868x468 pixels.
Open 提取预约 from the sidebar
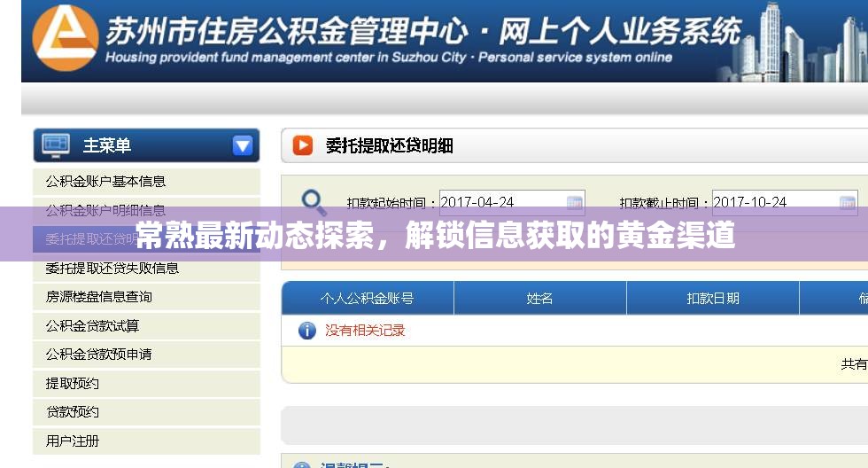pos(146,383)
